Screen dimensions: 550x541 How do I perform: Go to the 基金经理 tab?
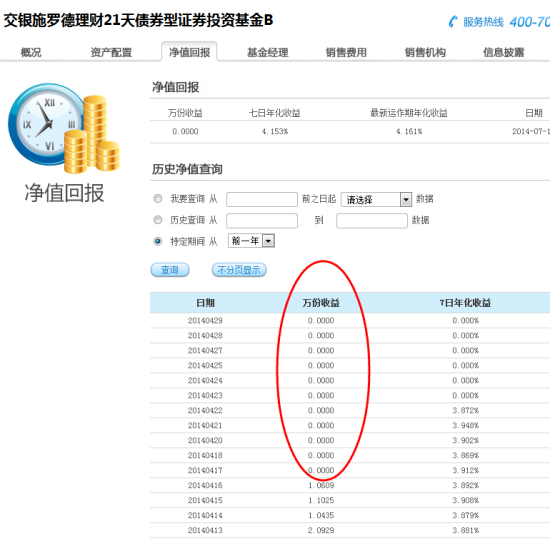pyautogui.click(x=268, y=52)
